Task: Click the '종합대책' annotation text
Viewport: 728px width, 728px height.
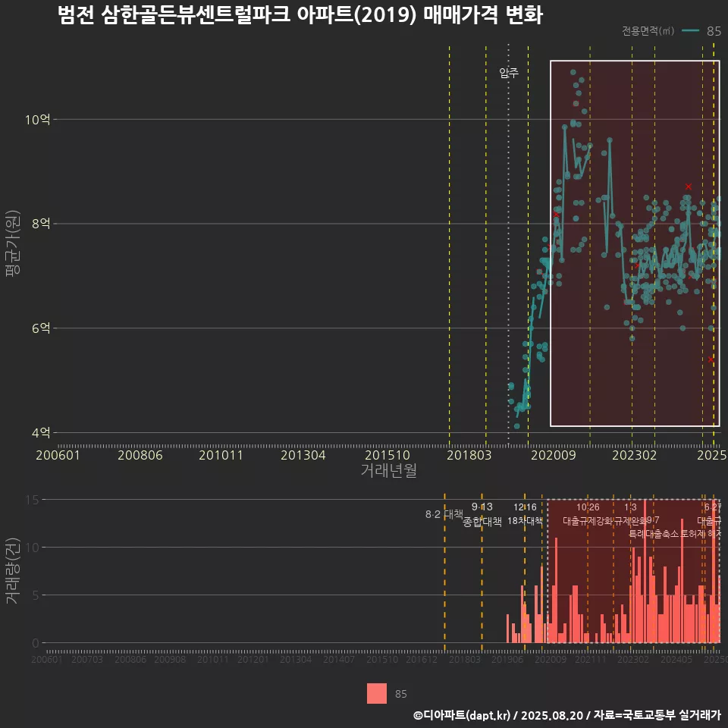Action: [x=482, y=522]
